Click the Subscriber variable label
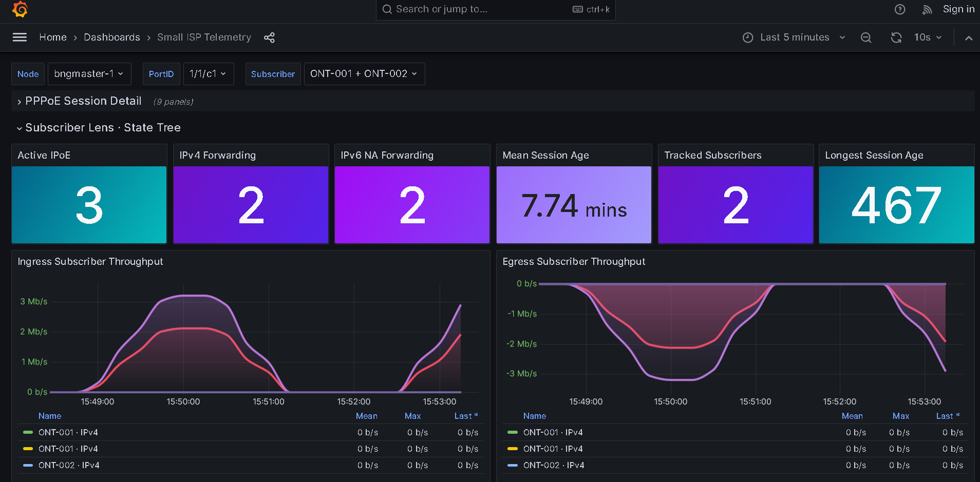The width and height of the screenshot is (980, 482). pos(273,74)
